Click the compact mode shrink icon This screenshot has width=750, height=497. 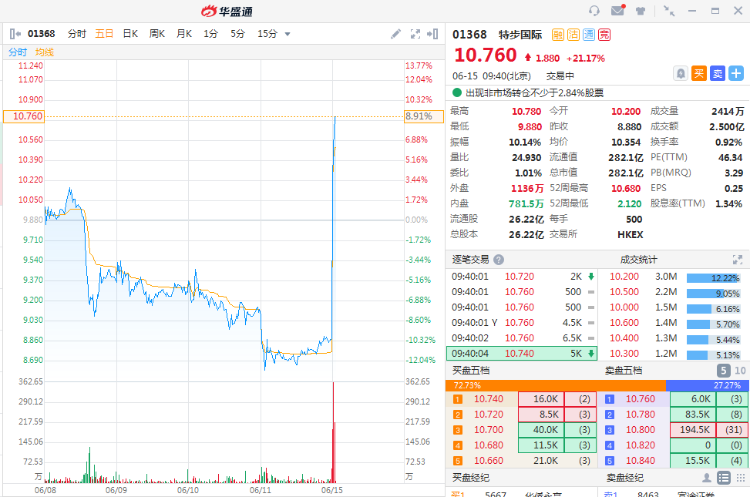[x=669, y=11]
